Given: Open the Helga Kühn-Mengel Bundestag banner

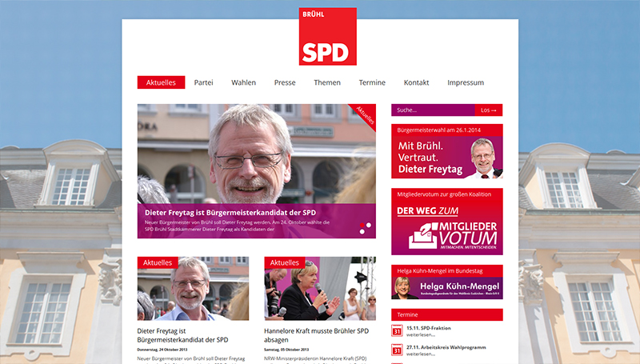Looking at the screenshot, I should (x=447, y=282).
